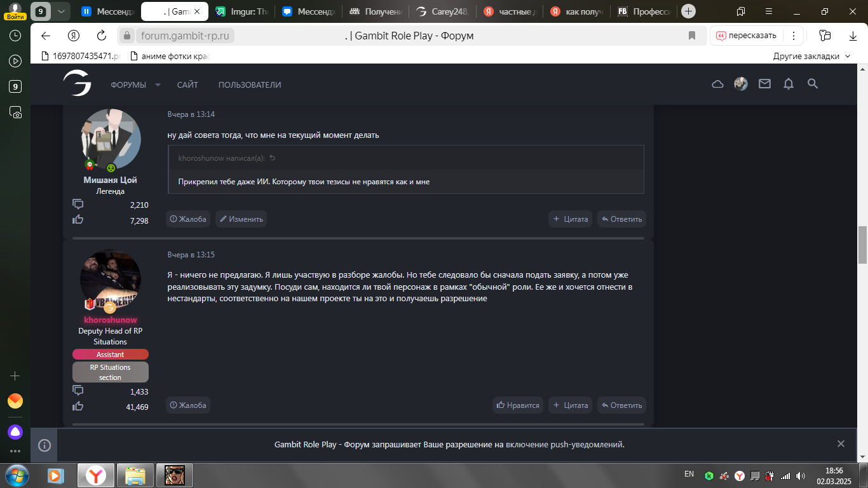This screenshot has height=488, width=868.
Task: Click Изменить on Мишаня Цой's post
Action: coord(241,219)
